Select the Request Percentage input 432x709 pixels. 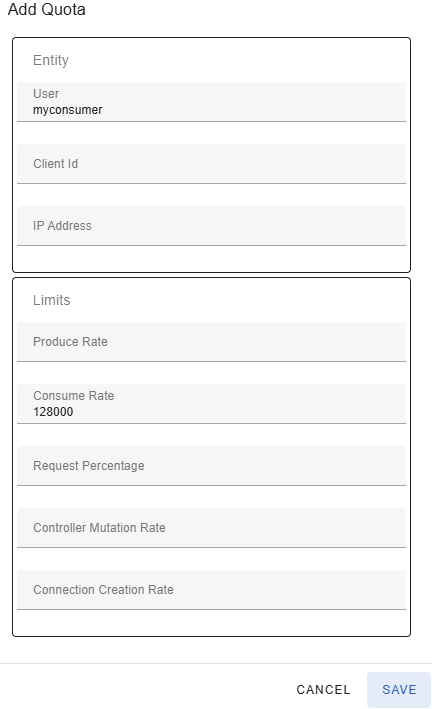(211, 466)
